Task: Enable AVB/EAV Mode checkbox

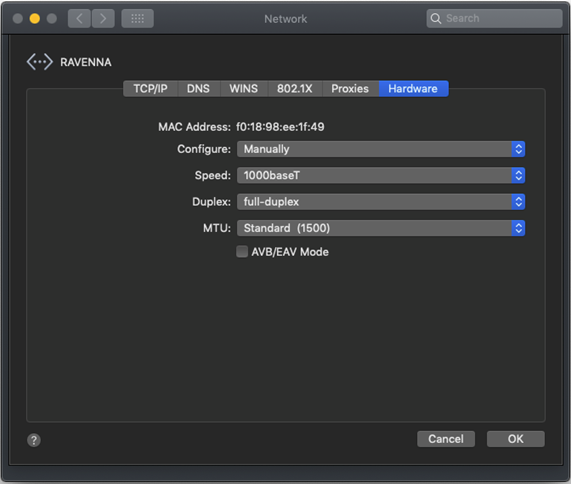Action: point(242,252)
